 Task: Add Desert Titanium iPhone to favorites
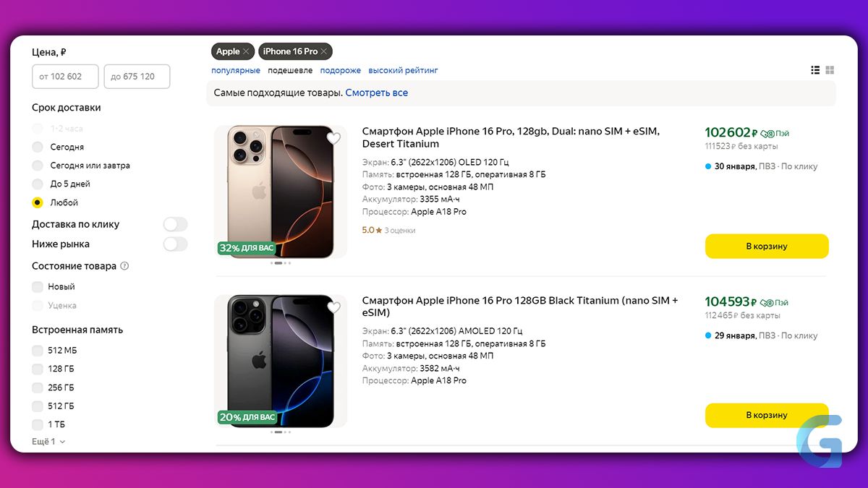(333, 138)
